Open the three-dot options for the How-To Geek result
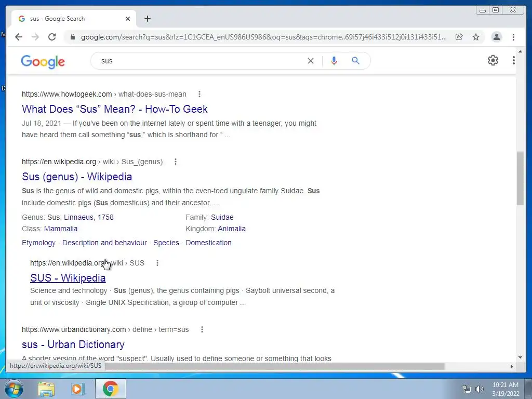The width and height of the screenshot is (532, 399). tap(199, 94)
